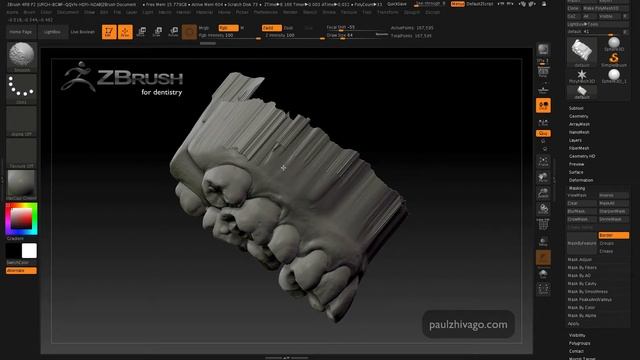This screenshot has width=640, height=360.
Task: Adjust the Draw Size slider
Action: 357,36
